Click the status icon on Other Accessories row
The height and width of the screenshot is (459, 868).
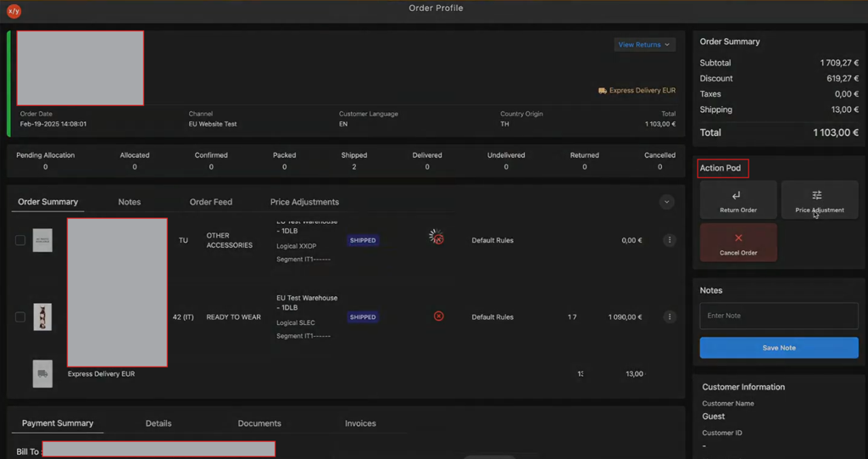click(x=437, y=237)
